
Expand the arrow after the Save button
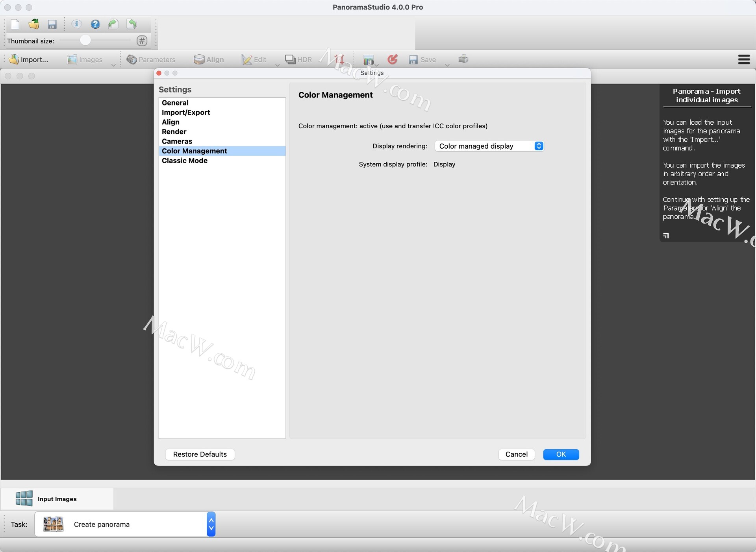[x=447, y=65]
